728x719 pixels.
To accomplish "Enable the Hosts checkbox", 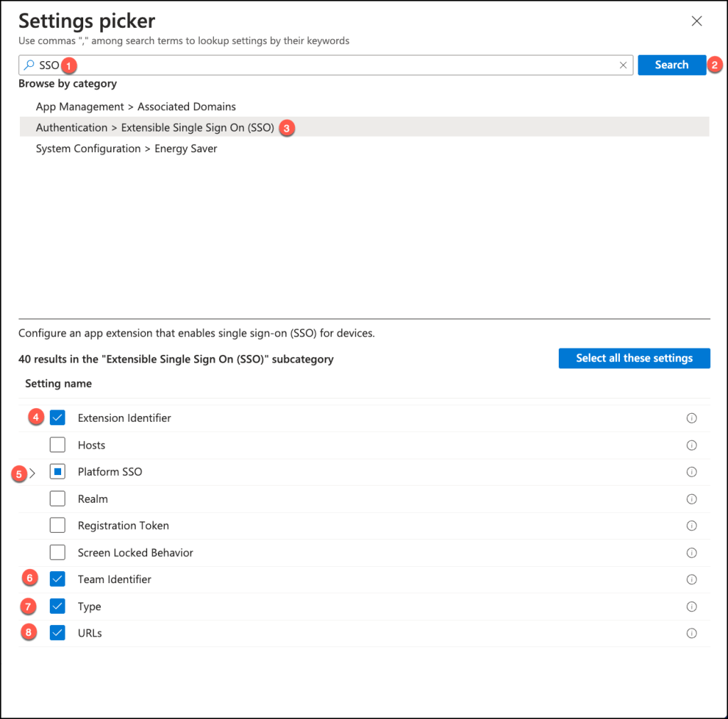I will tap(58, 445).
